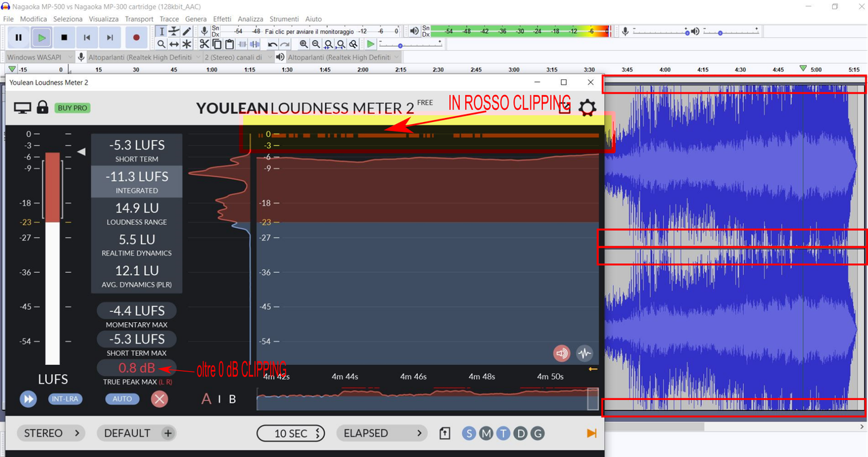Open the Seleziona menu
Screen dimensions: 868x457
pos(68,19)
